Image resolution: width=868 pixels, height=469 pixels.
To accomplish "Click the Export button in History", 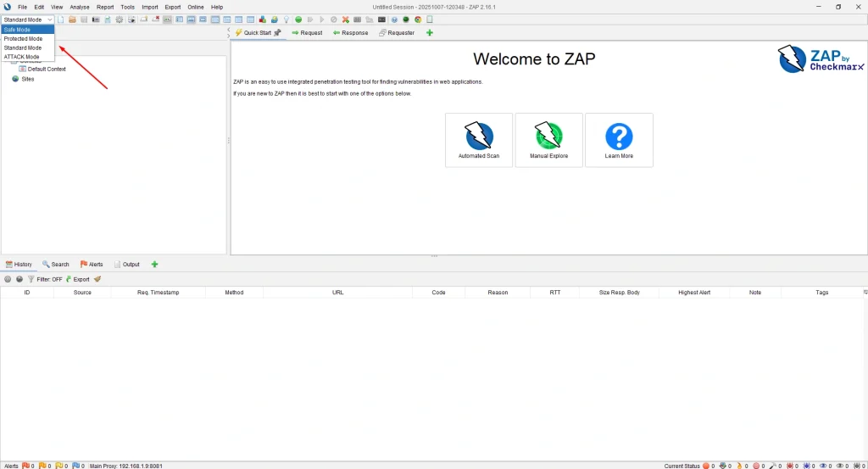I will (x=77, y=279).
